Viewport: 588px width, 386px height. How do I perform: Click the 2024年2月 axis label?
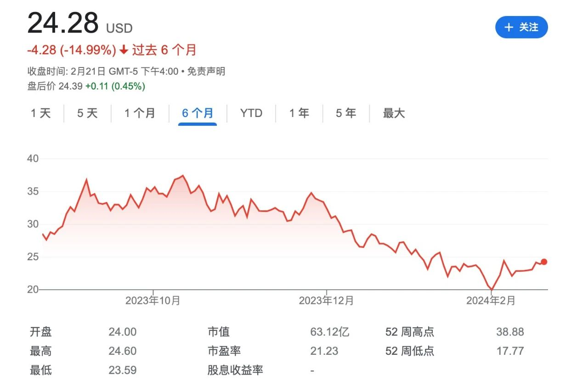point(491,301)
